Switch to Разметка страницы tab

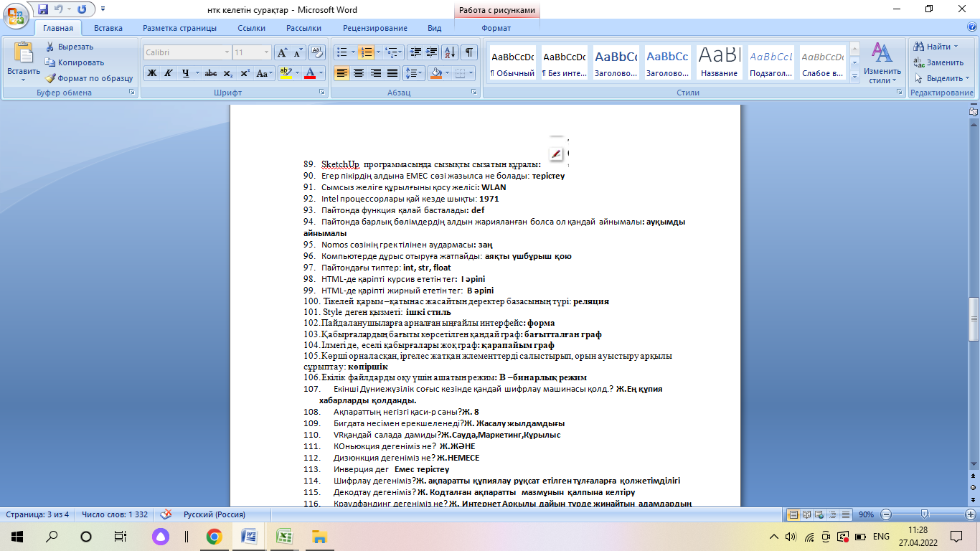tap(179, 28)
